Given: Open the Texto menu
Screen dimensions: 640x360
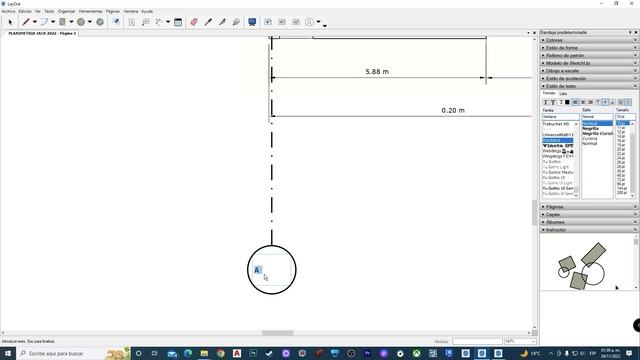Looking at the screenshot, I should 49,11.
